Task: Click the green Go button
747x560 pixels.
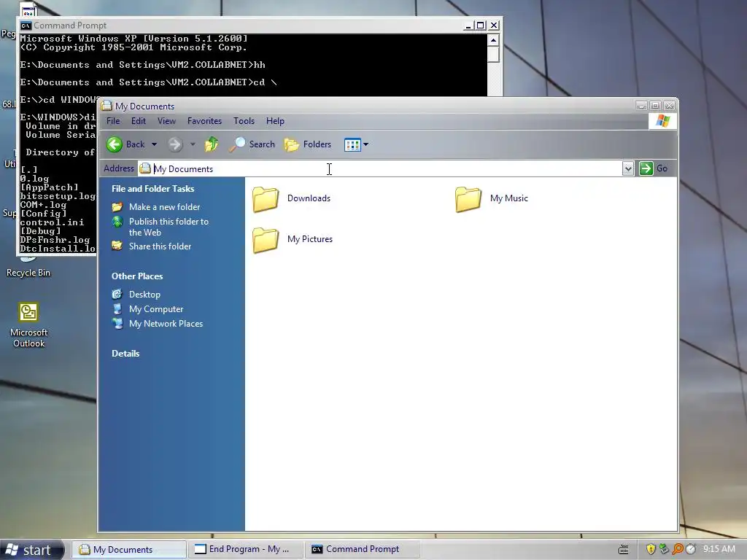Action: [653, 168]
